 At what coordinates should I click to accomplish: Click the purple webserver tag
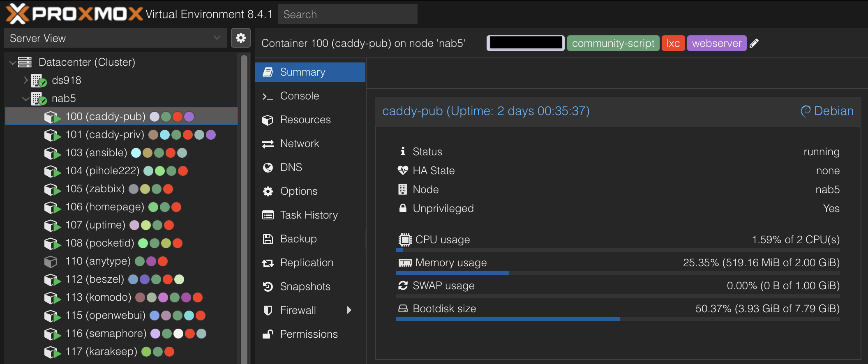pos(717,43)
